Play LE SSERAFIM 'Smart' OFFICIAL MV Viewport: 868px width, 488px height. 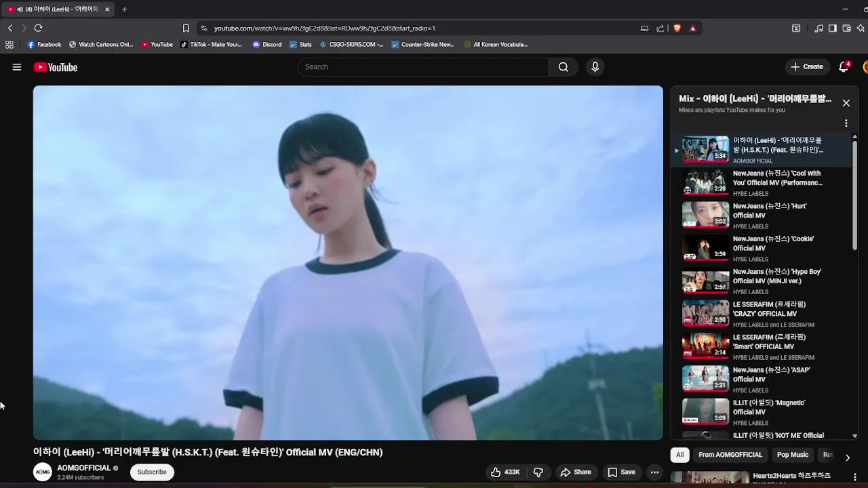[761, 346]
